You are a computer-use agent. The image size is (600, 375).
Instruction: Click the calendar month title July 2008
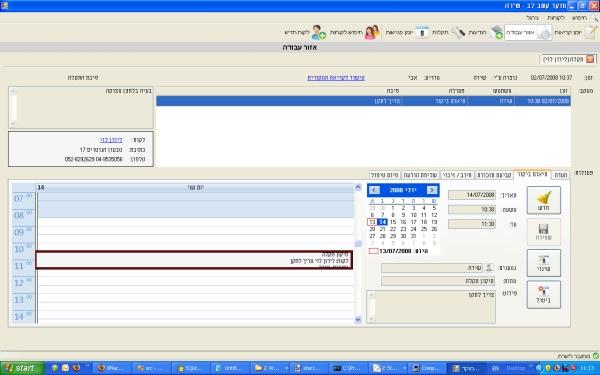click(x=403, y=190)
